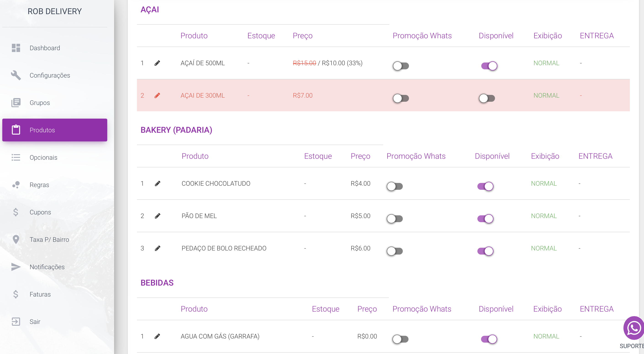Open editor for PÃO DE MEL product
Screen dimensions: 644x354
(157, 216)
